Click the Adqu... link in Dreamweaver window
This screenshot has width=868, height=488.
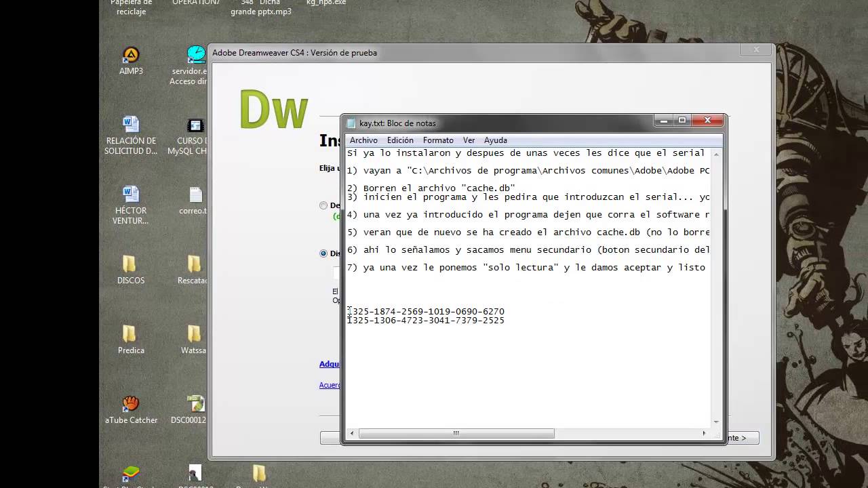pos(330,364)
